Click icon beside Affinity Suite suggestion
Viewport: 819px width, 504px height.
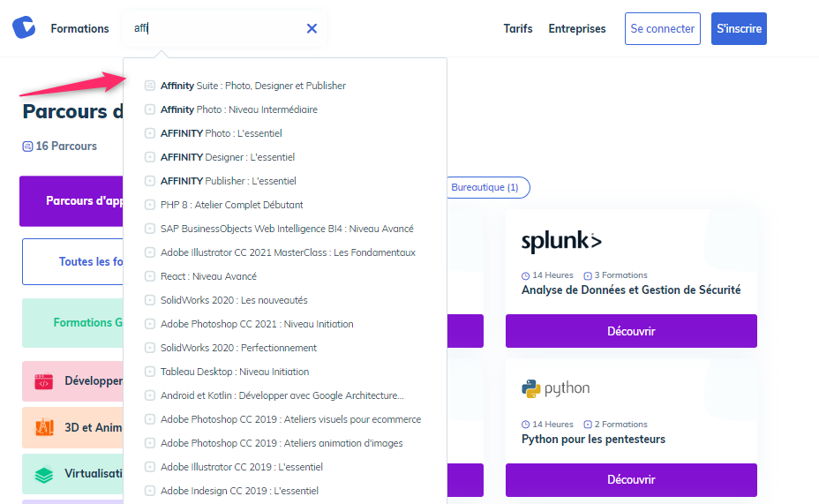150,86
